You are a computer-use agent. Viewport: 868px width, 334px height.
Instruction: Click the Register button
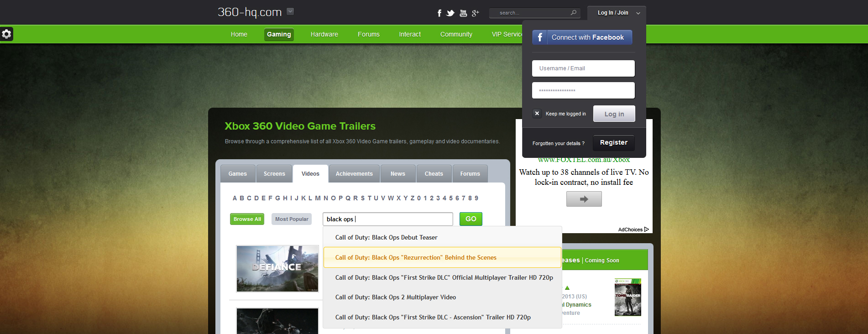(x=614, y=142)
